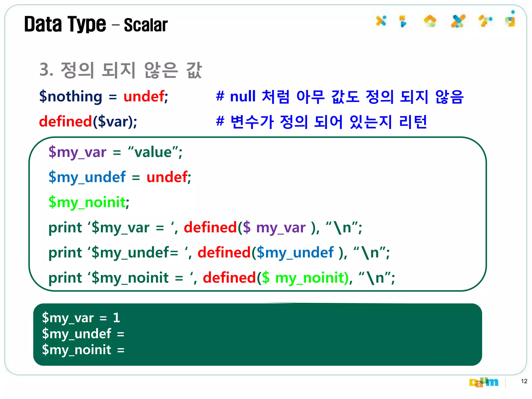The height and width of the screenshot is (399, 532).
Task: Click the orange house-shaped icon in header
Action: tap(430, 21)
